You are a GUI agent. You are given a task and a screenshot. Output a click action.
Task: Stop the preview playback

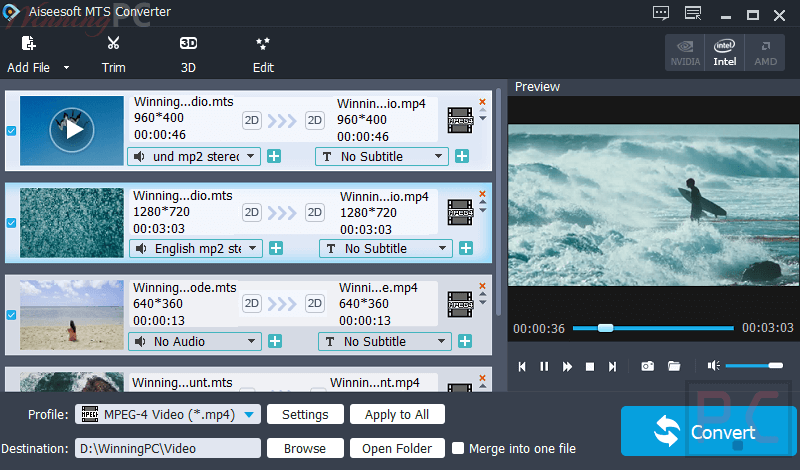[590, 366]
